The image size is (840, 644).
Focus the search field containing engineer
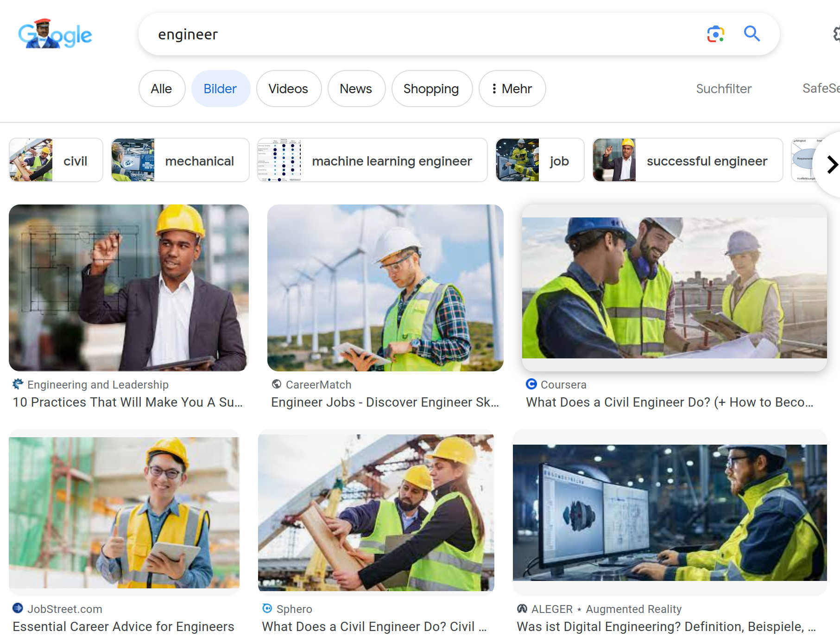pyautogui.click(x=417, y=34)
